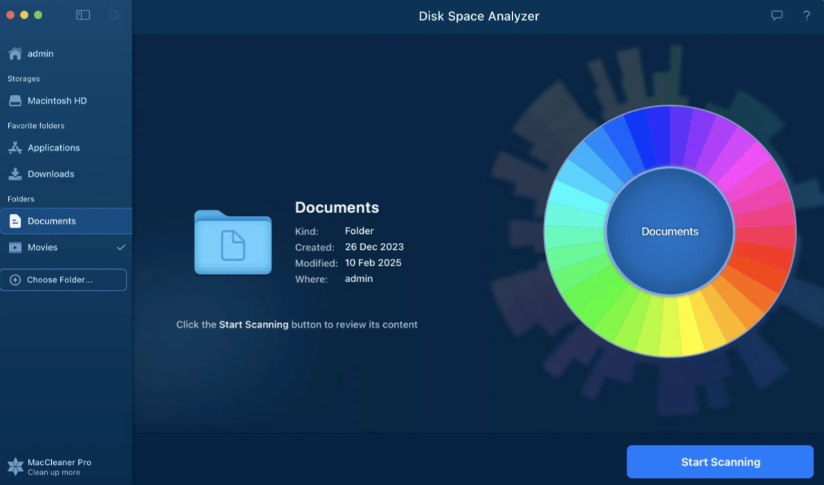
Task: Click the dimmed back navigation icon
Action: [x=114, y=15]
